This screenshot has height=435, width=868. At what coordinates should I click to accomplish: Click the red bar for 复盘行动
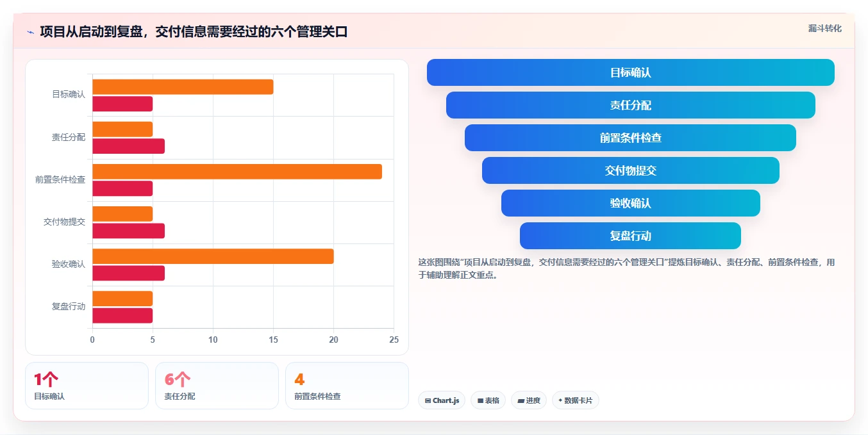tap(122, 315)
